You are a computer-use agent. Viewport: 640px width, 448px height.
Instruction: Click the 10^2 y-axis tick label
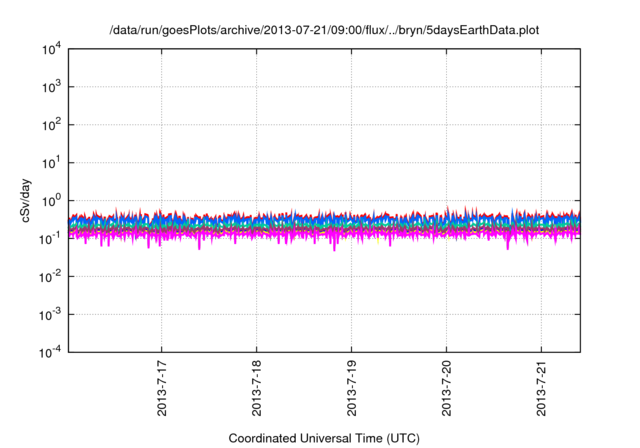(x=51, y=125)
